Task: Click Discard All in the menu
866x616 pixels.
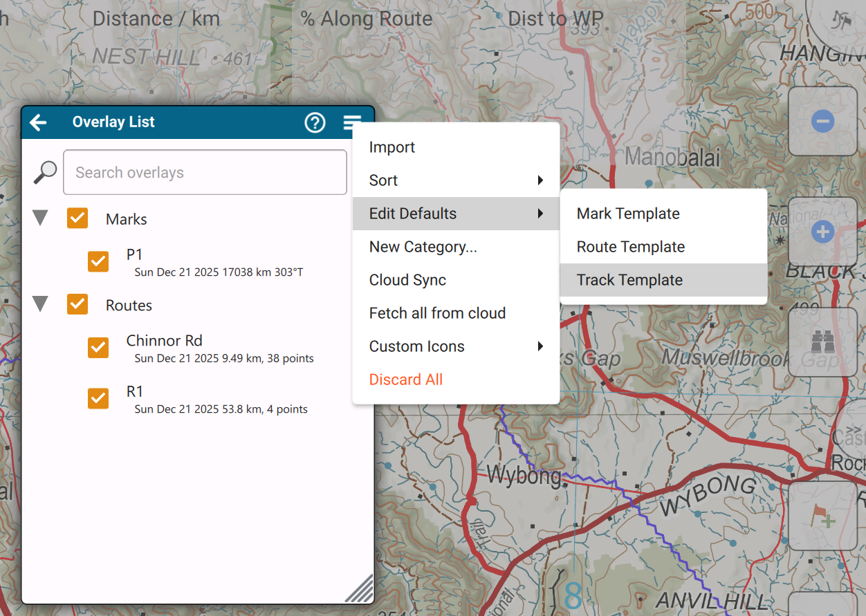Action: tap(406, 380)
